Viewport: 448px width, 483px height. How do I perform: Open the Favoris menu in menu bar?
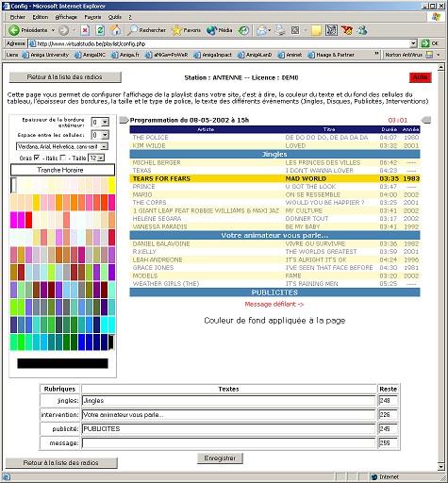[x=92, y=17]
